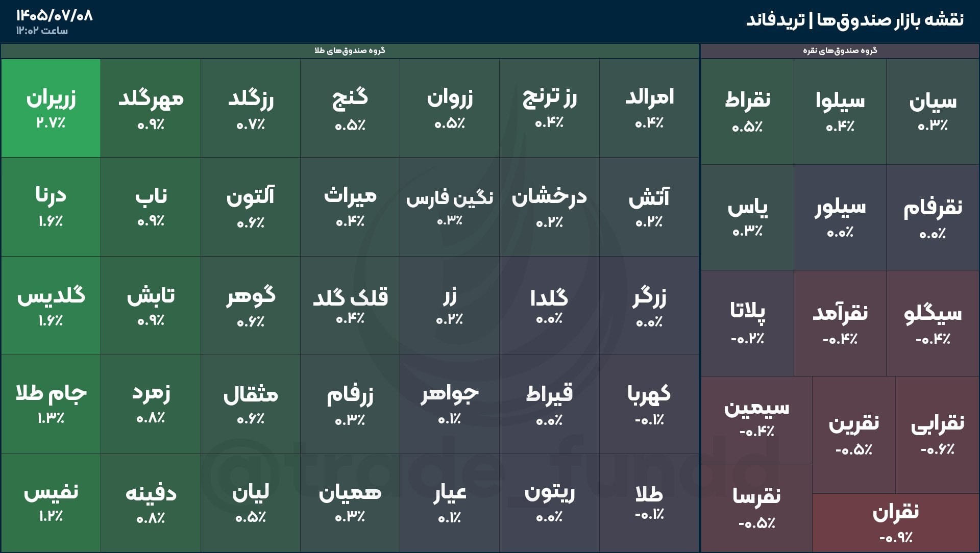Select the پلاتا tile
This screenshot has width=980, height=553.
pos(747,323)
